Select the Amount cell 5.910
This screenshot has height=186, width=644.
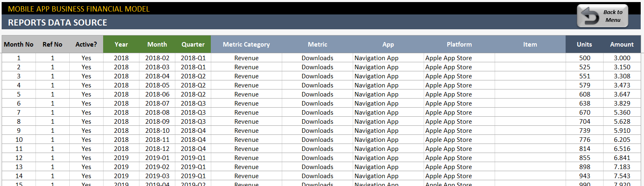pyautogui.click(x=622, y=131)
